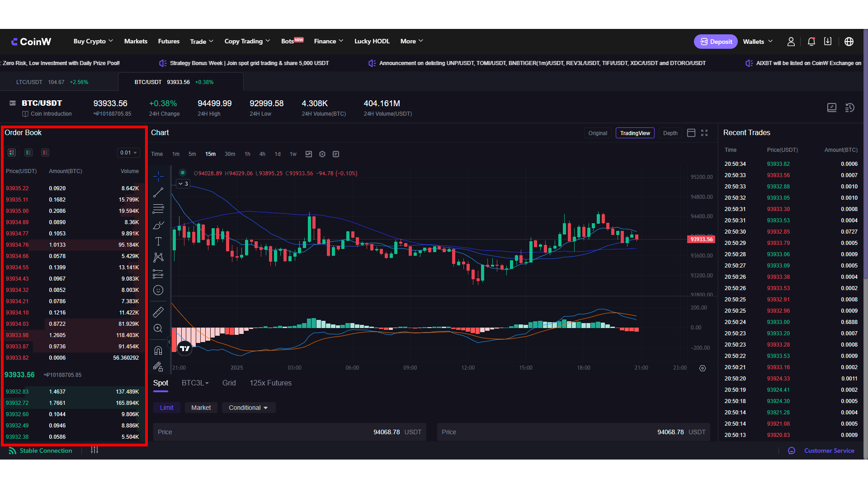868x488 pixels.
Task: Switch to the LTC/USDT pair tab
Action: [59, 82]
